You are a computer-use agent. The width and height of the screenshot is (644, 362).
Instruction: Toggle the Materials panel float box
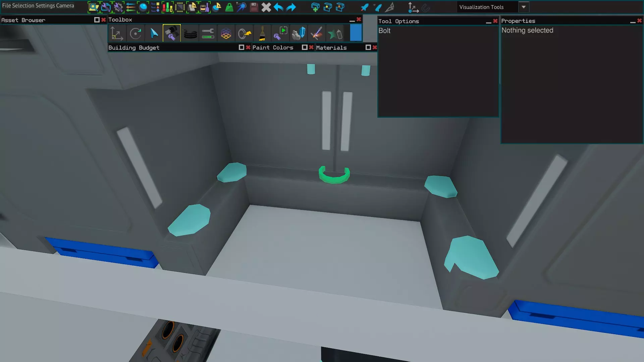click(368, 47)
